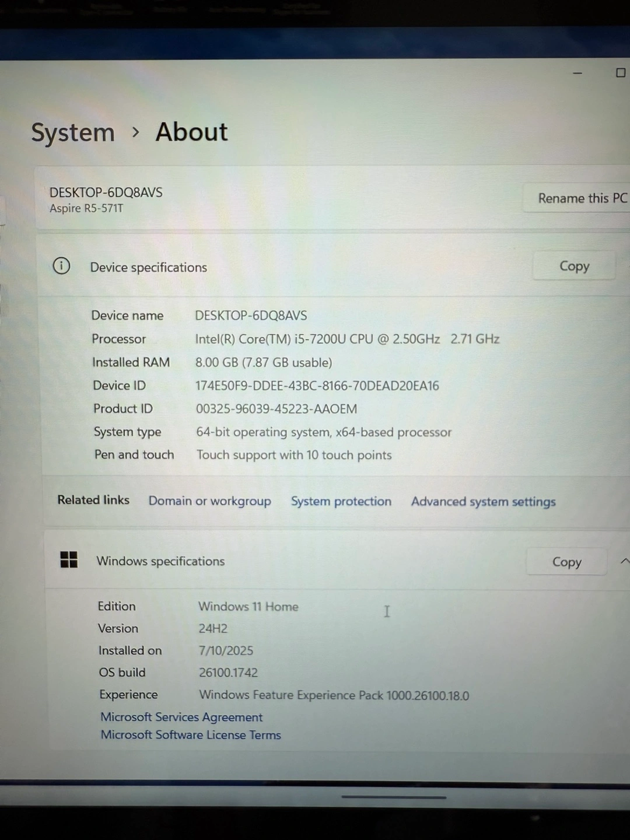Open Advanced system settings link

[x=484, y=502]
